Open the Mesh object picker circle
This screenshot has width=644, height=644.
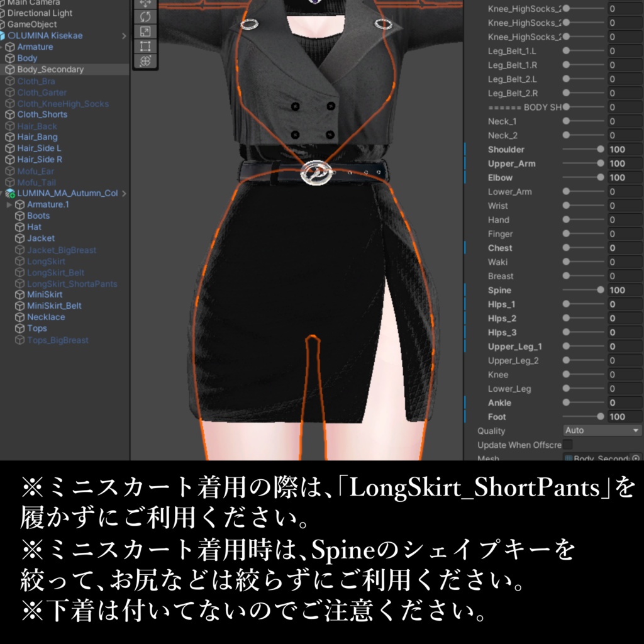(x=635, y=457)
